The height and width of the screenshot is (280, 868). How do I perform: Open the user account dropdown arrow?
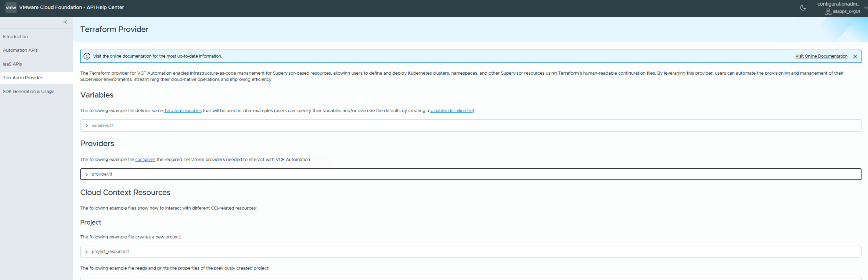[865, 7]
